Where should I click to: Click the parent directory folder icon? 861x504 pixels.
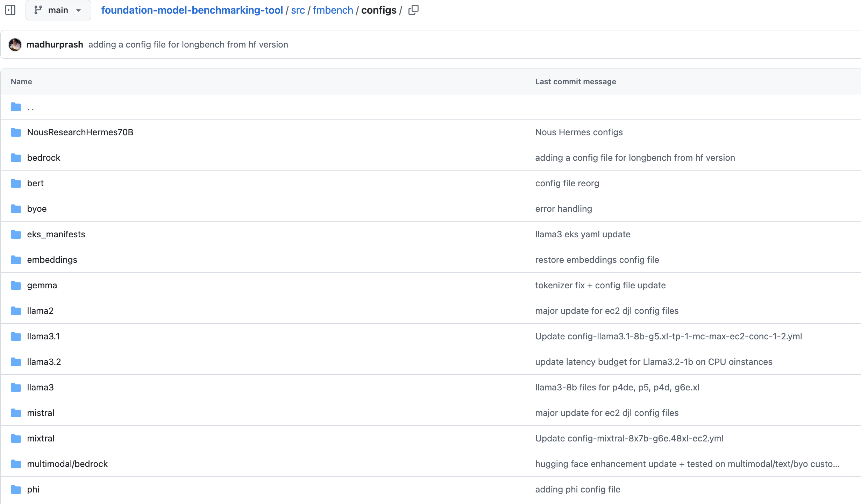point(16,107)
